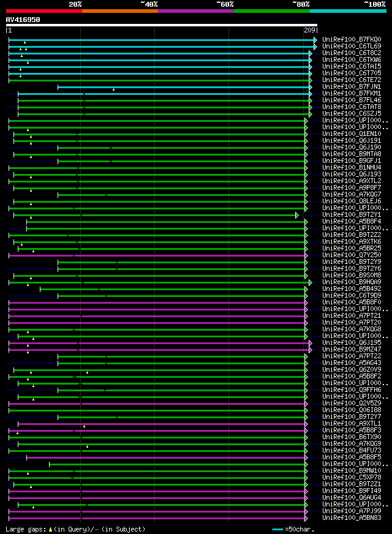
Task: Open the UniRef100_B9FI49 hit
Action: pyautogui.click(x=352, y=491)
